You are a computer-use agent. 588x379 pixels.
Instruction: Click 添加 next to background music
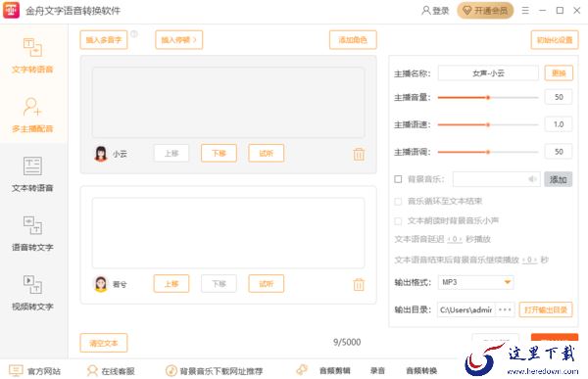558,179
